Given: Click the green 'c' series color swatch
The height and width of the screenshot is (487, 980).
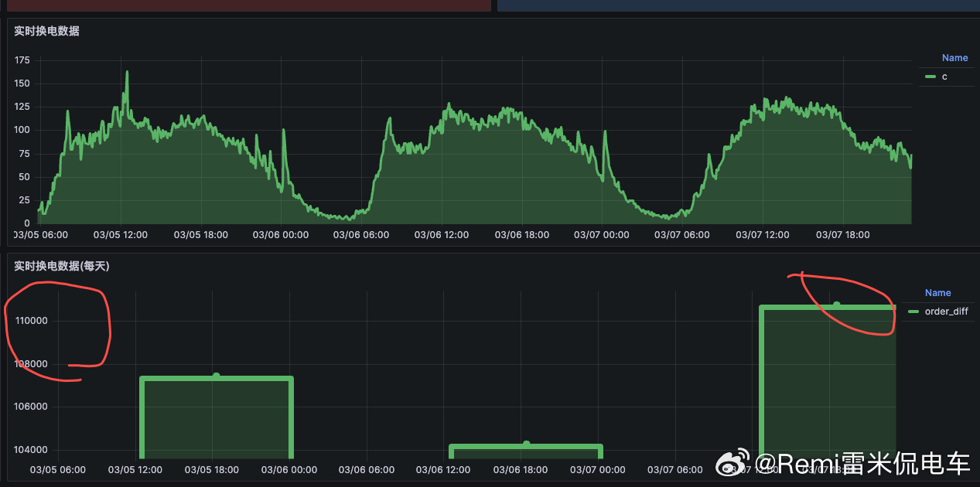Looking at the screenshot, I should tap(931, 77).
